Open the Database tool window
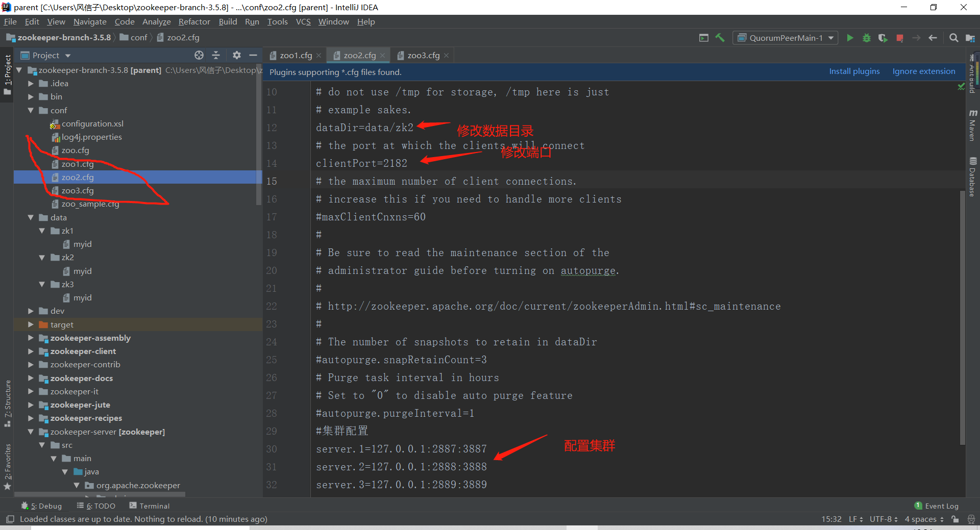Viewport: 980px width, 530px height. click(972, 177)
